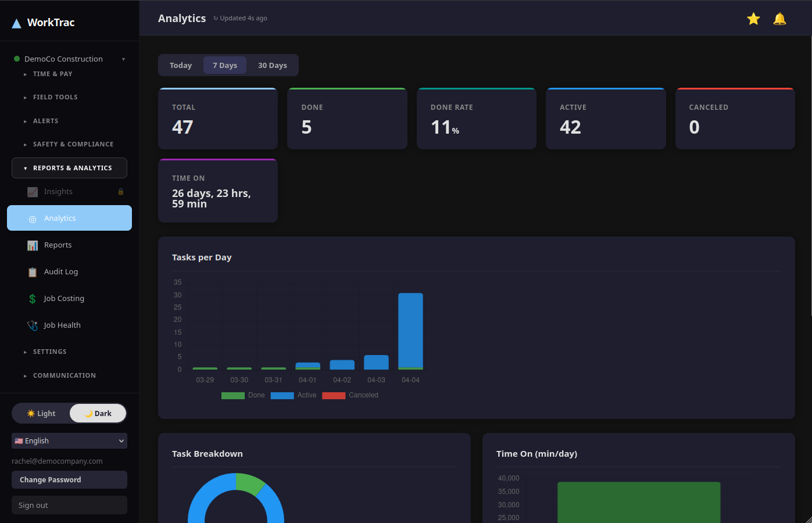This screenshot has height=523, width=812.
Task: Click the star favorites icon
Action: [753, 19]
